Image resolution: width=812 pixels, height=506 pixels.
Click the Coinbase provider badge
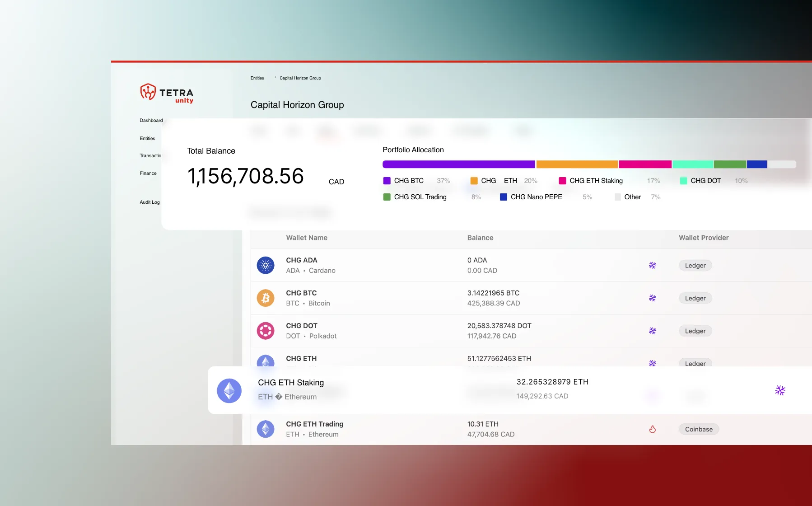(x=698, y=429)
